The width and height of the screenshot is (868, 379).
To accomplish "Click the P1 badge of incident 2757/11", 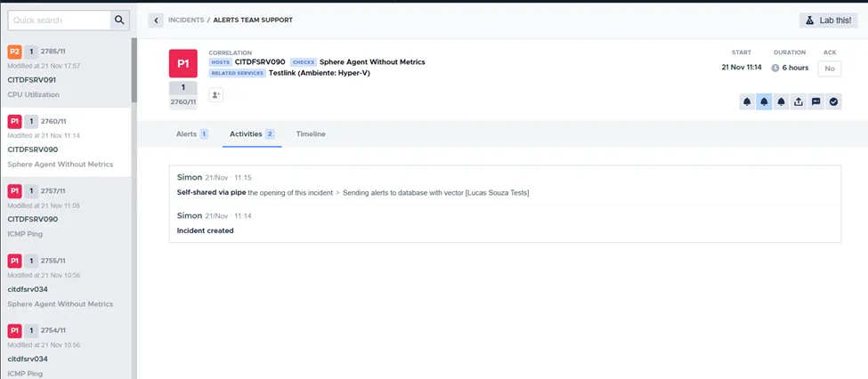I will click(15, 191).
